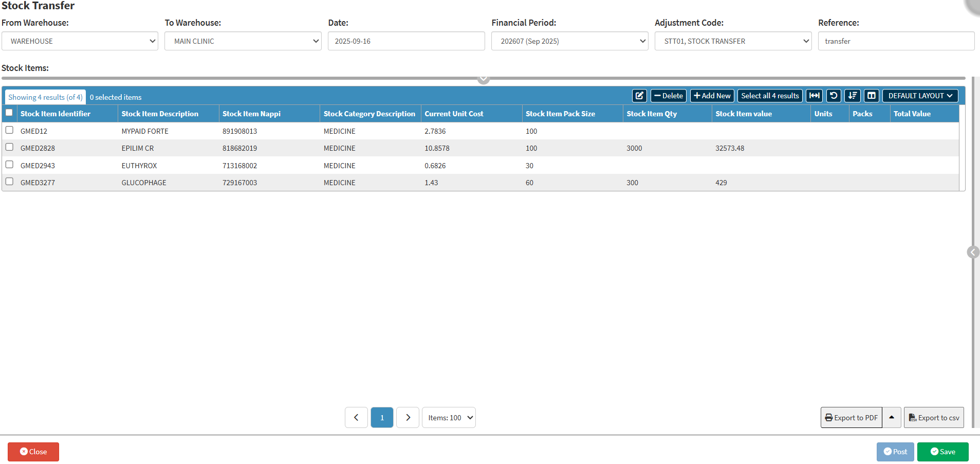980x464 pixels.
Task: Click the Stock Item Description column header
Action: 160,114
